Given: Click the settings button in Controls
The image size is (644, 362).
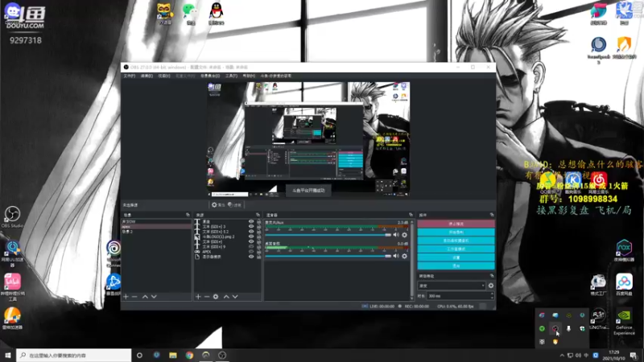Looking at the screenshot, I should (x=456, y=257).
